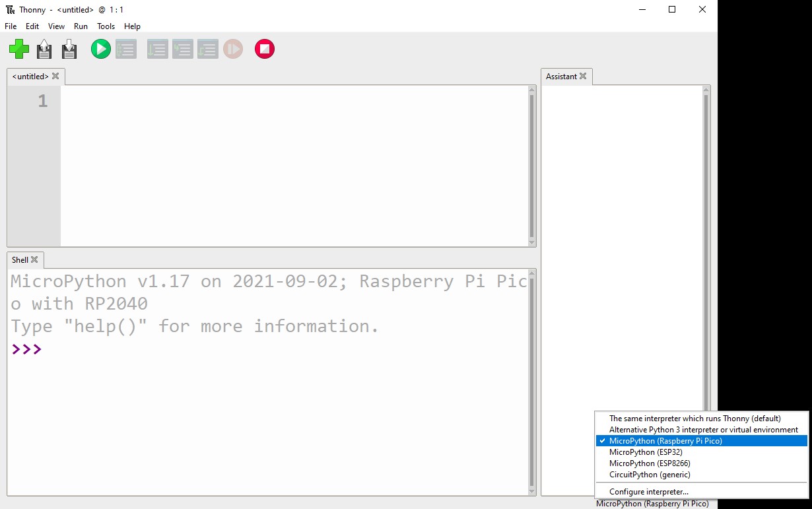Click line number 1 in the gutter
The image size is (812, 509).
tap(42, 101)
